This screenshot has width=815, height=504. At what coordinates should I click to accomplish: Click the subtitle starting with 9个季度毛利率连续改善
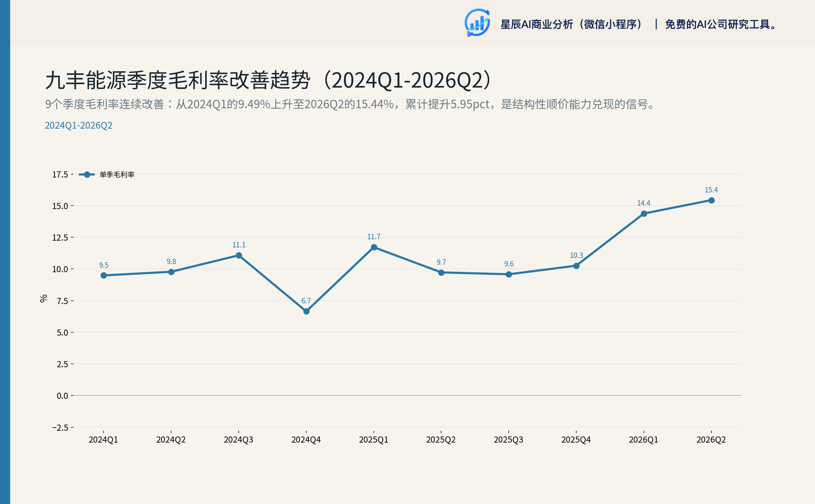click(x=350, y=104)
